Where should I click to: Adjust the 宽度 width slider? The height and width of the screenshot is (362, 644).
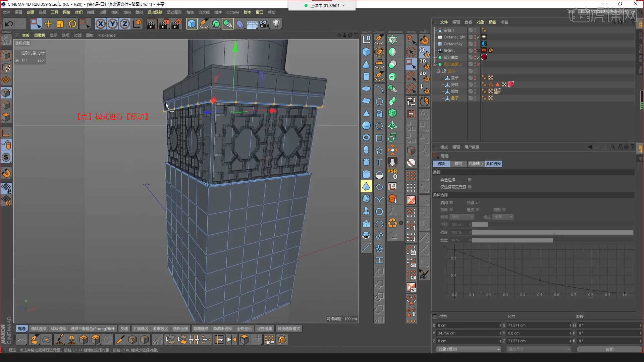point(552,240)
